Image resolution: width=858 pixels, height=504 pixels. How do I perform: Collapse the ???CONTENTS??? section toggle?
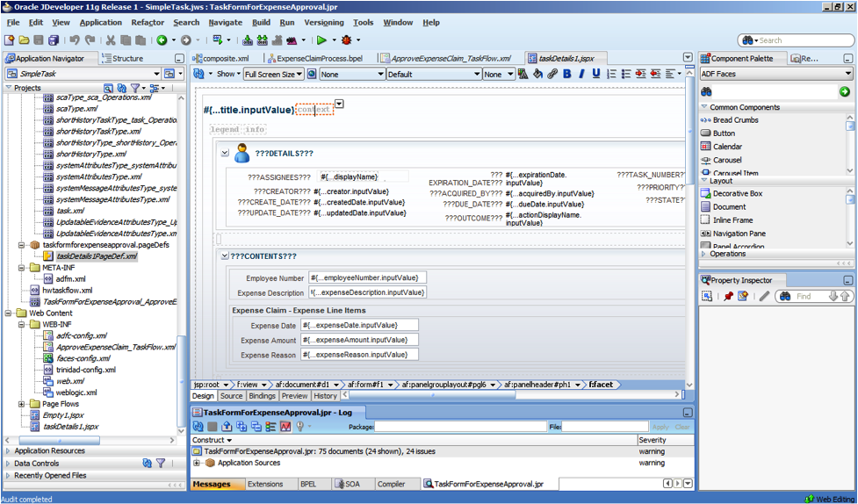click(x=224, y=256)
